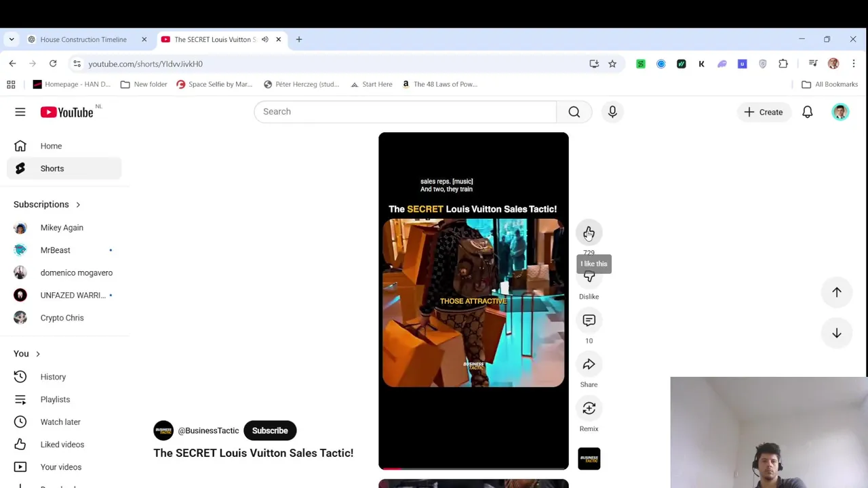Click the address bar URL
This screenshot has width=868, height=488.
point(145,64)
